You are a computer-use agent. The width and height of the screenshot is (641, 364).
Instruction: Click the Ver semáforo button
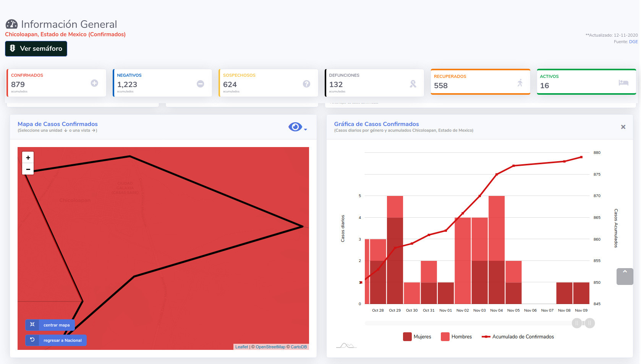[36, 49]
